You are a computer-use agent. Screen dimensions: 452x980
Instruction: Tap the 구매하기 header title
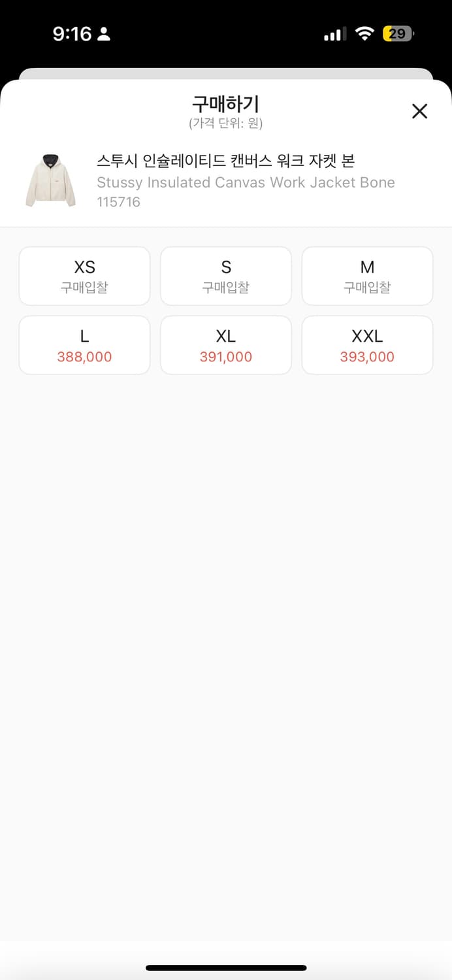click(225, 105)
